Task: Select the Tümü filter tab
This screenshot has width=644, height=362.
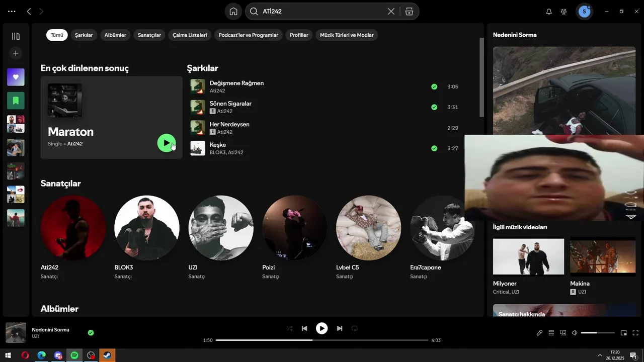Action: coord(57,35)
